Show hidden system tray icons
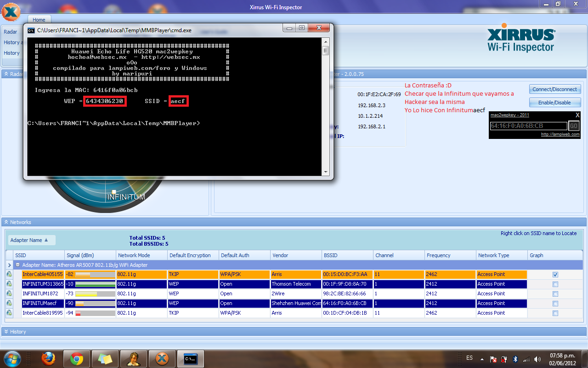The height and width of the screenshot is (368, 588). click(482, 359)
